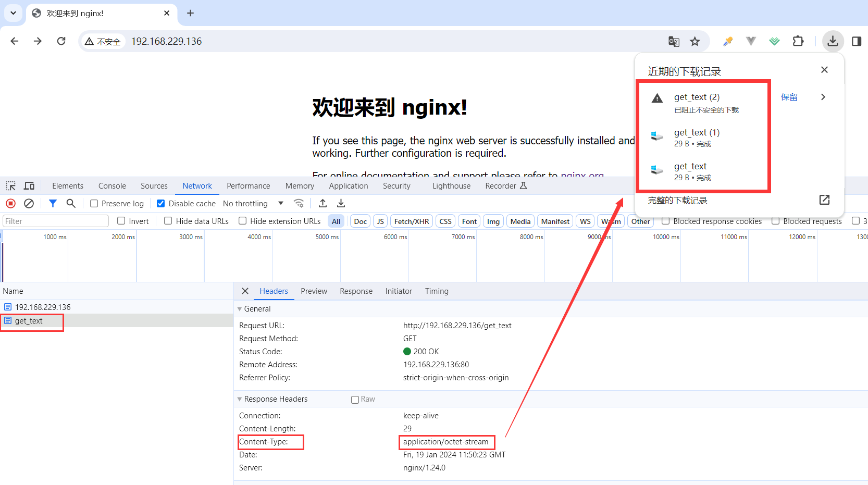Import a HAR file with upload icon
This screenshot has height=485, width=868.
coord(323,204)
